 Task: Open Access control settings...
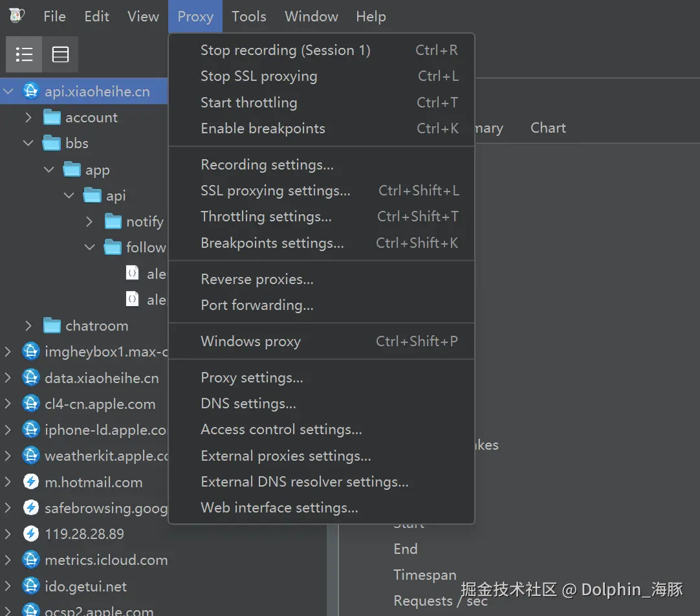coord(322,430)
